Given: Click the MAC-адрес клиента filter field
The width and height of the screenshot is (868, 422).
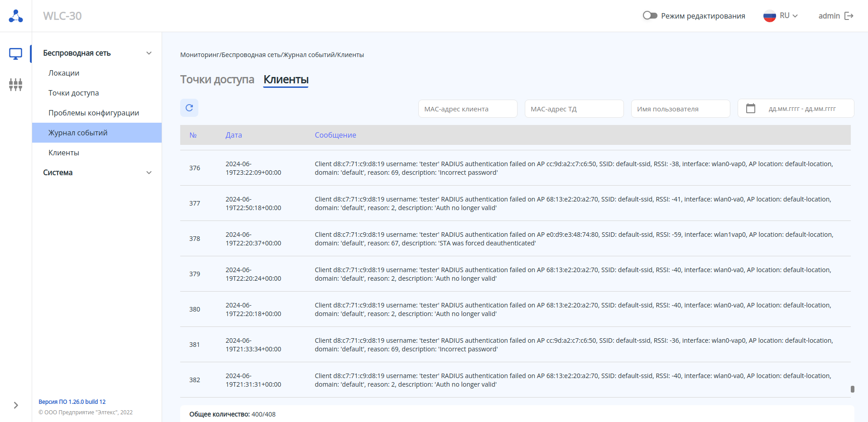Looking at the screenshot, I should (x=467, y=109).
